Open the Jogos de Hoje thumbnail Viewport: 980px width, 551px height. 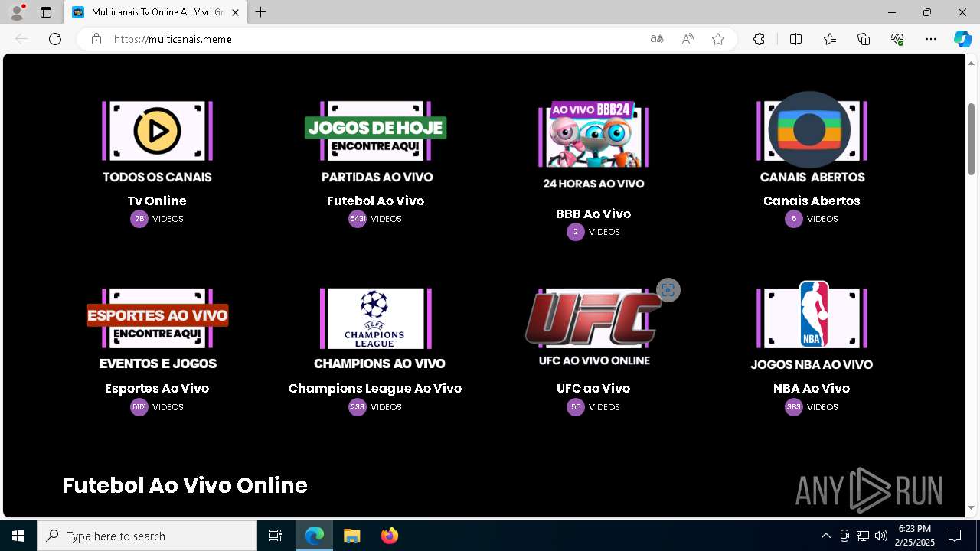point(375,142)
